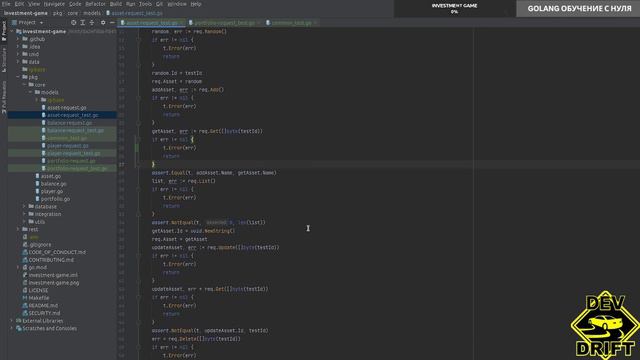Expand the cmd folder

18,54
